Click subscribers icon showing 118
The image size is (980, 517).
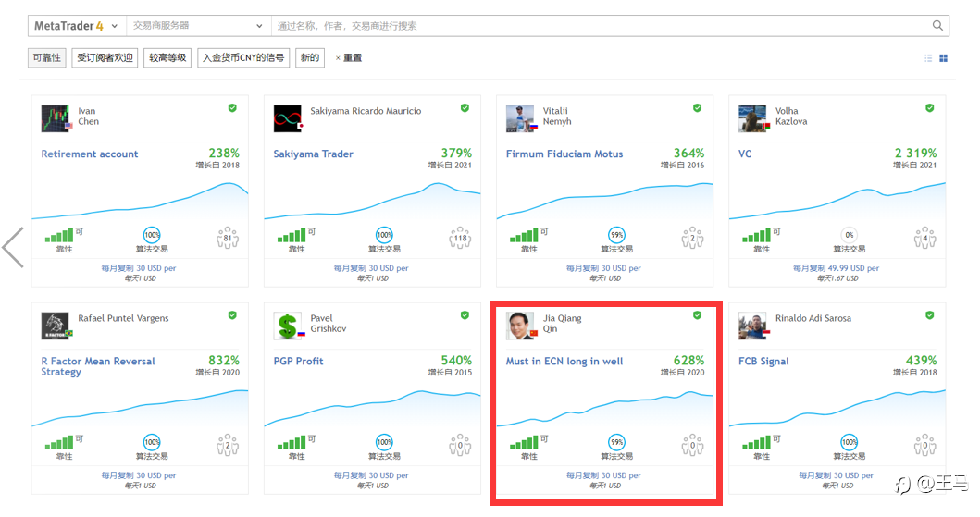click(x=460, y=238)
